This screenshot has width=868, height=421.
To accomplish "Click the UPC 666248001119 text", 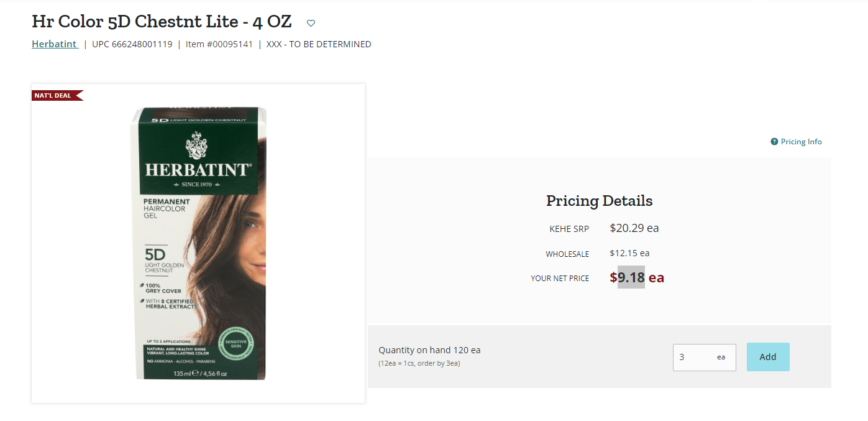I will 132,44.
